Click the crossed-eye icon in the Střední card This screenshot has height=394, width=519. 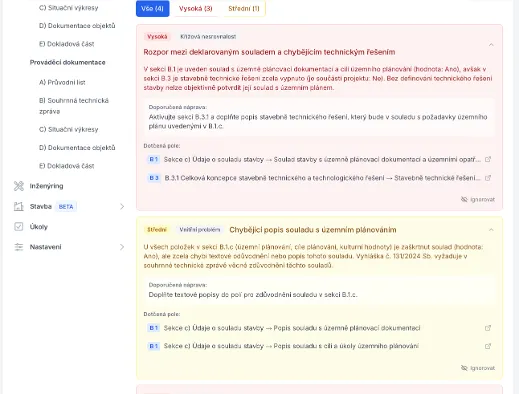[464, 368]
